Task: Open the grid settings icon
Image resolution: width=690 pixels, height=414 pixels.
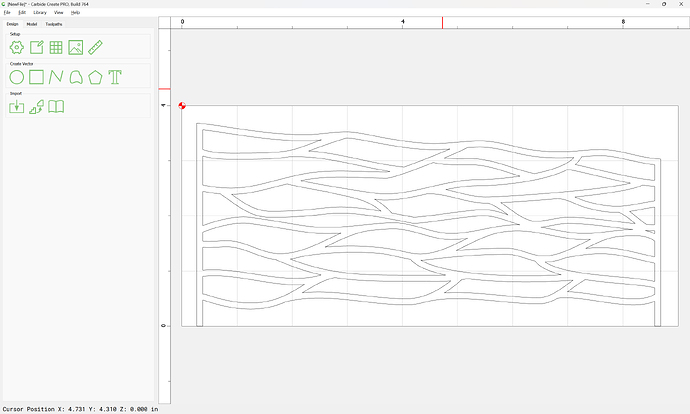Action: [56, 47]
